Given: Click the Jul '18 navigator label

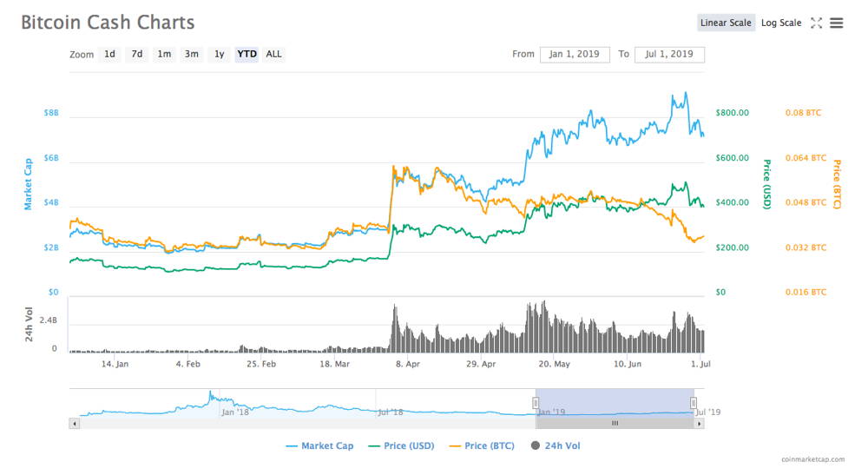Looking at the screenshot, I should (390, 412).
